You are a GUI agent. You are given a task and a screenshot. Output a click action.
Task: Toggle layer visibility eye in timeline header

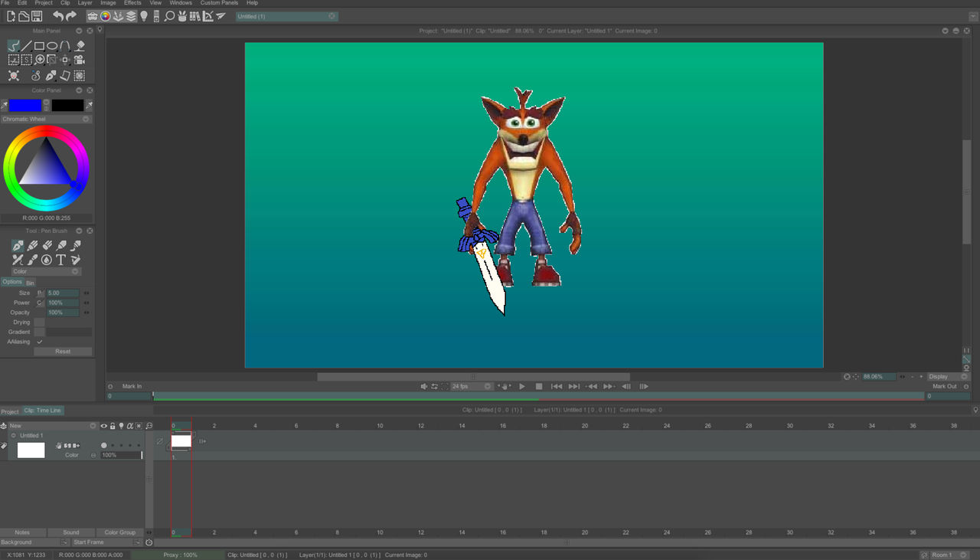(x=104, y=426)
